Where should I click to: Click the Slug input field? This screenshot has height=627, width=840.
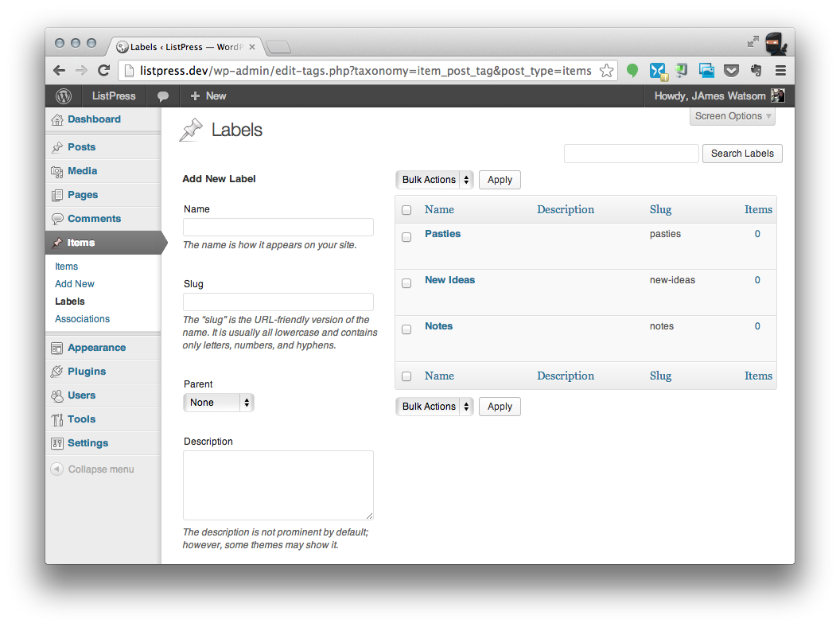pos(278,302)
